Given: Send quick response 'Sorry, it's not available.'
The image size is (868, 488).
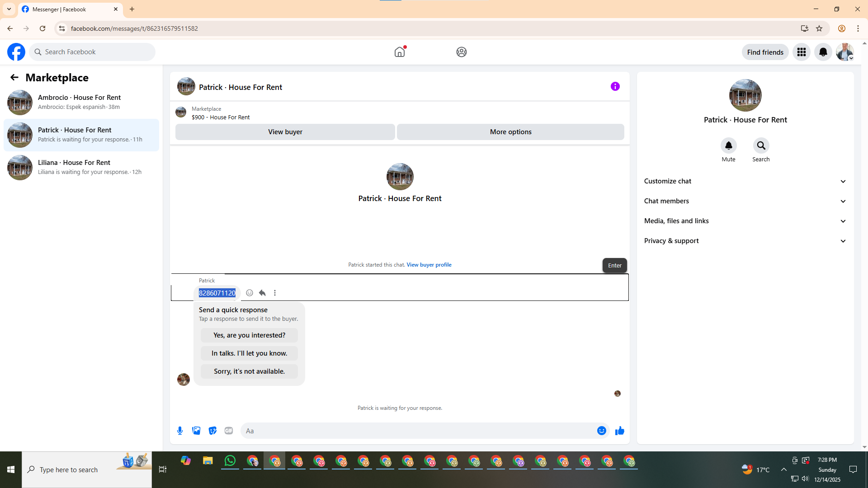Looking at the screenshot, I should click(x=249, y=371).
